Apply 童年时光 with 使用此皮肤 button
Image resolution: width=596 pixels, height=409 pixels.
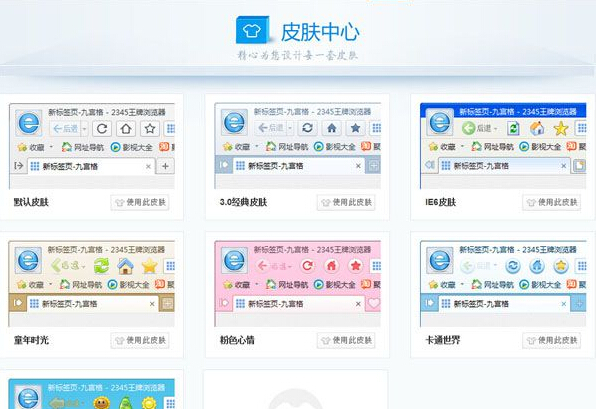tap(140, 340)
